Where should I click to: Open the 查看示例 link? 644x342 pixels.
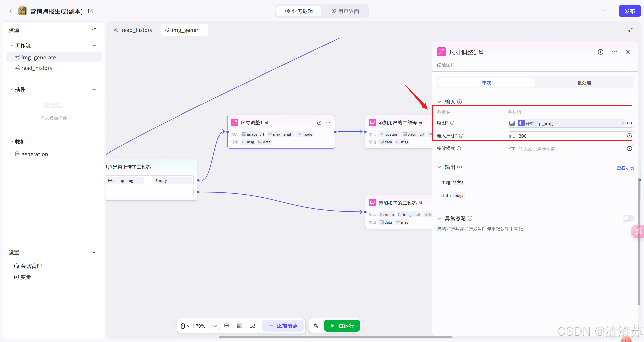pyautogui.click(x=625, y=168)
